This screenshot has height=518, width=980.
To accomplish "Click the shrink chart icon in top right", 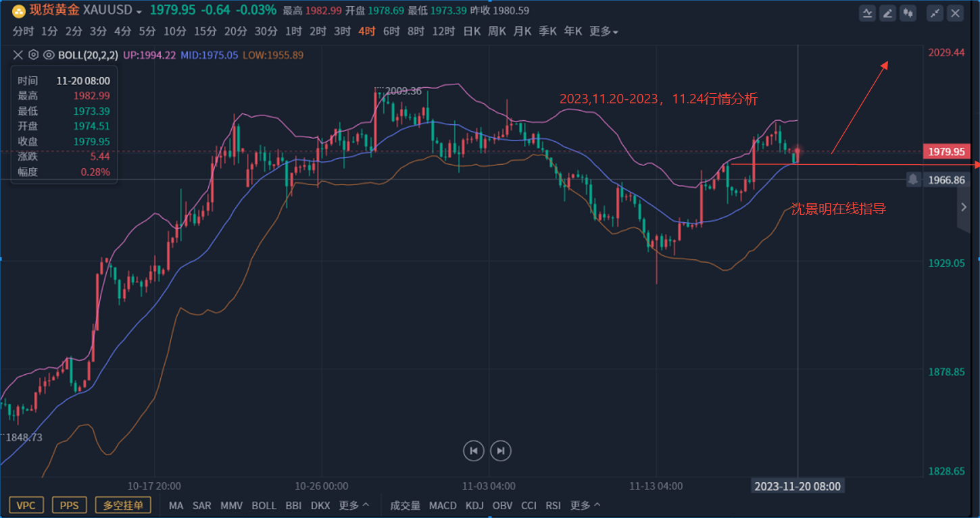I will (x=935, y=13).
